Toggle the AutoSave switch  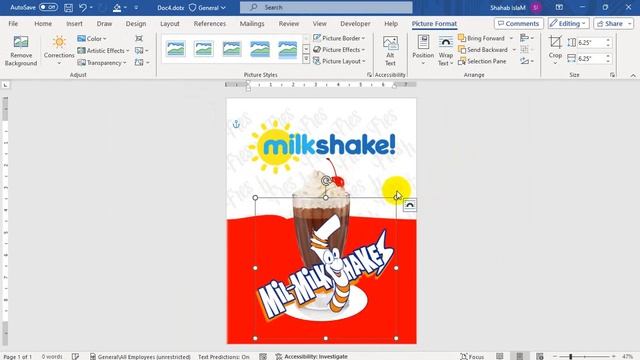click(48, 7)
